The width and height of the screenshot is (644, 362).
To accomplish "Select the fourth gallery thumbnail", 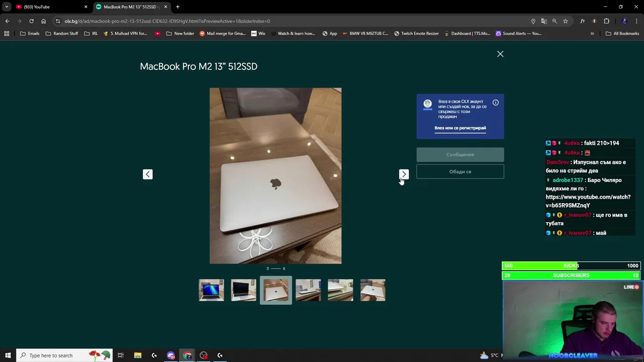I will coord(308,290).
